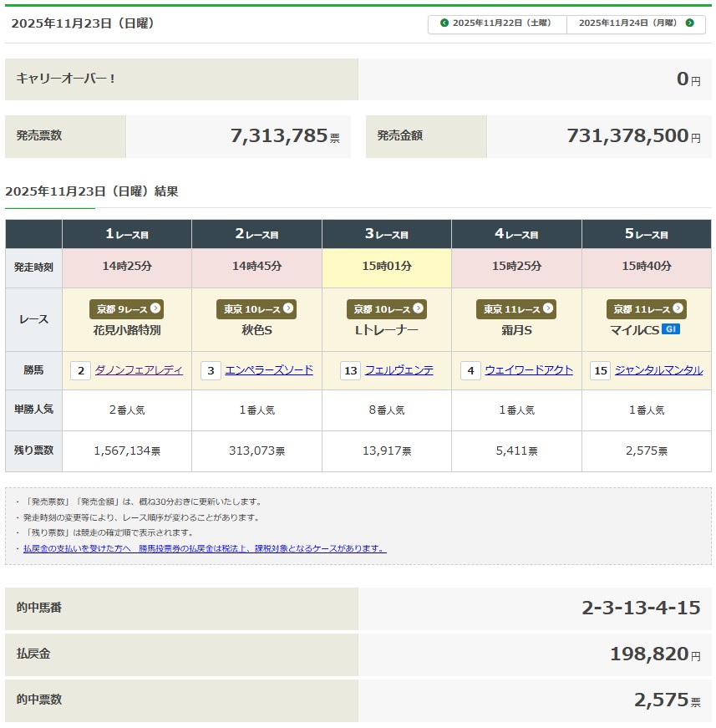Screen dimensions: 716x728
Task: Click the green right arrow icon
Action: pos(689,23)
